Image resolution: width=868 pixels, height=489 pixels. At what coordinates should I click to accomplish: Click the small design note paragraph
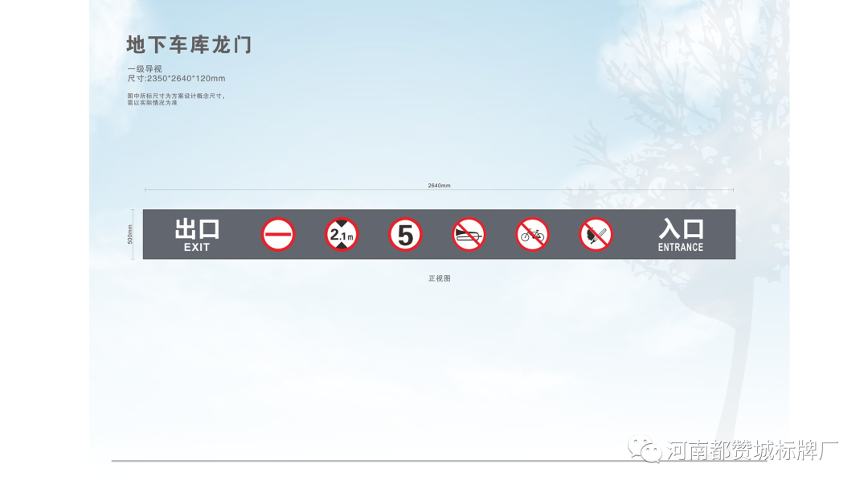(176, 99)
